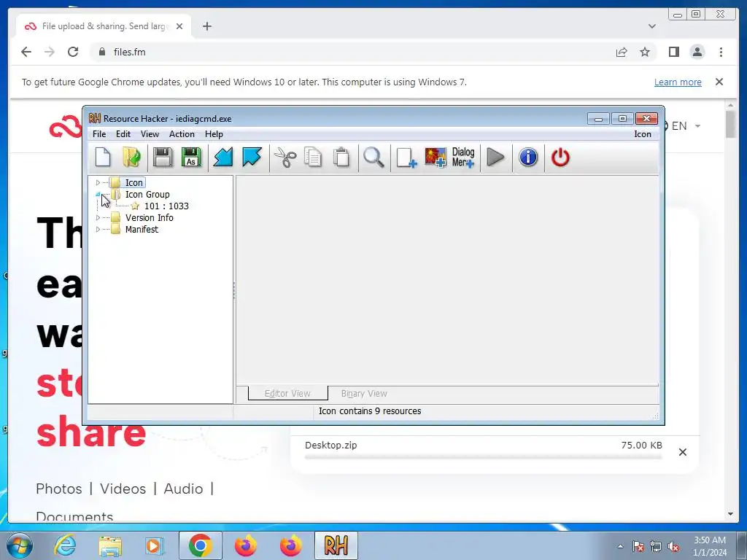Image resolution: width=747 pixels, height=560 pixels.
Task: Click the clipboard Paste icon
Action: pyautogui.click(x=341, y=157)
